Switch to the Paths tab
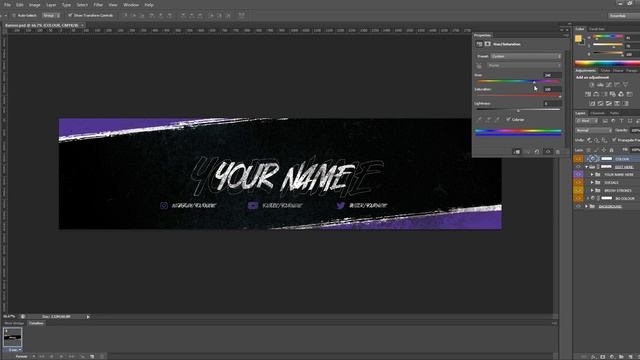Screen dimensions: 640x360 (614, 113)
